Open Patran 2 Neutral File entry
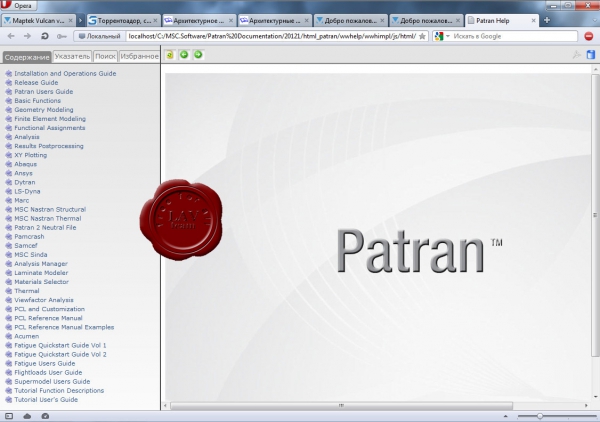600x422 pixels. pos(45,227)
